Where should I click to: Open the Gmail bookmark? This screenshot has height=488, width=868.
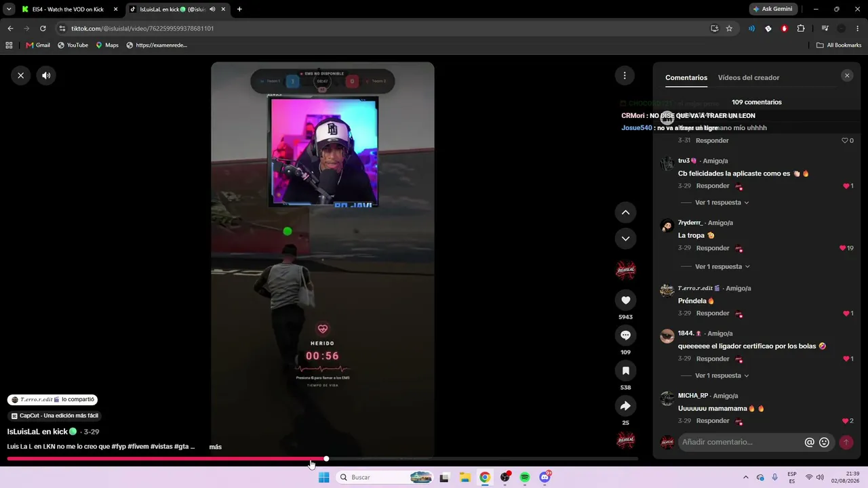[38, 45]
